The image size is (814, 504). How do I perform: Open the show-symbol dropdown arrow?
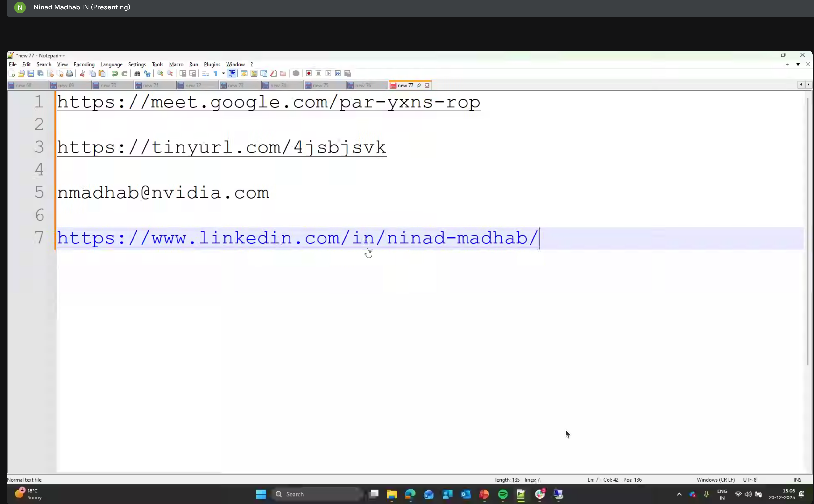coord(224,73)
